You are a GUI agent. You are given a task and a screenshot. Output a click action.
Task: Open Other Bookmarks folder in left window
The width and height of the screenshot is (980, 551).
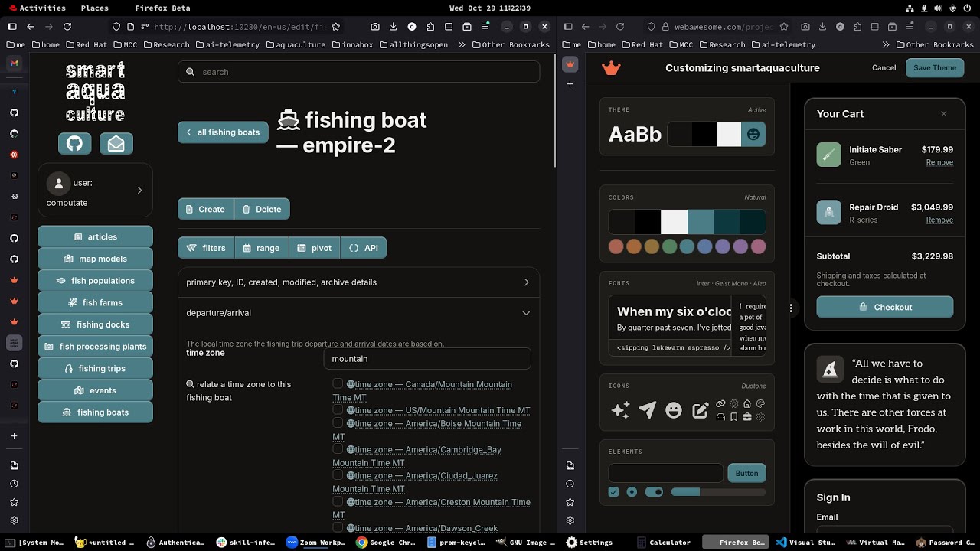[510, 45]
